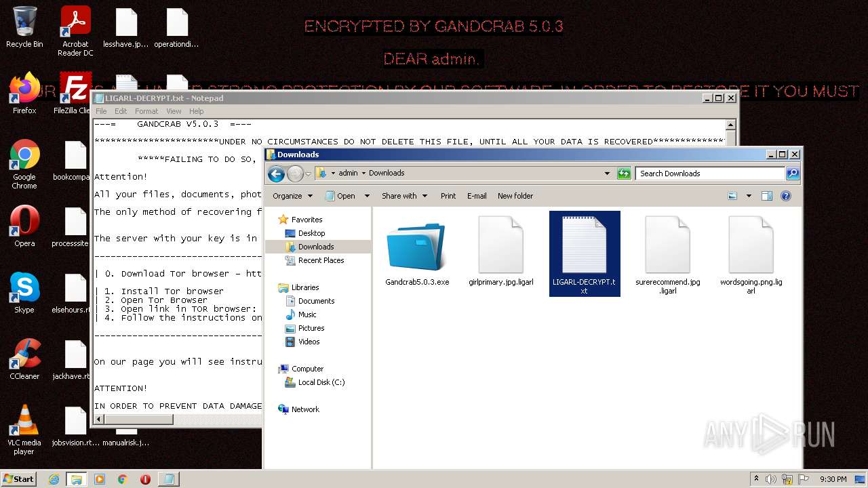This screenshot has width=868, height=488.
Task: Select wordsgoing.png.ligarl file
Action: point(751,255)
